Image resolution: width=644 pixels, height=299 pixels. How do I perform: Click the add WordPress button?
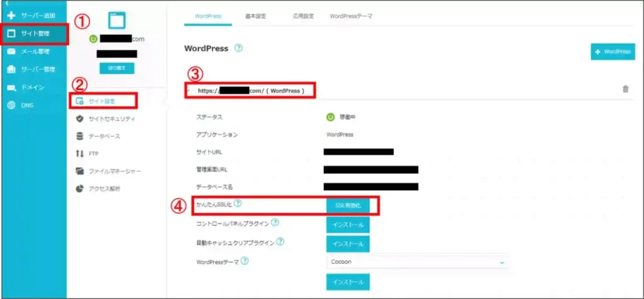613,52
